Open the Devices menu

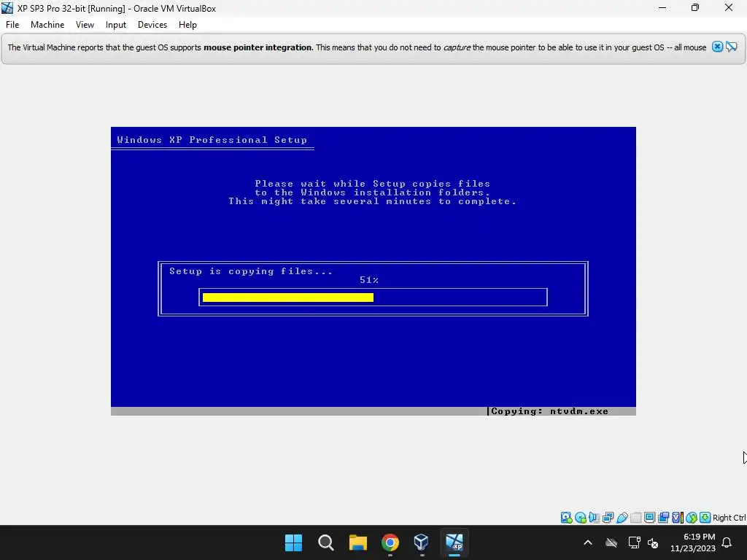click(x=152, y=25)
